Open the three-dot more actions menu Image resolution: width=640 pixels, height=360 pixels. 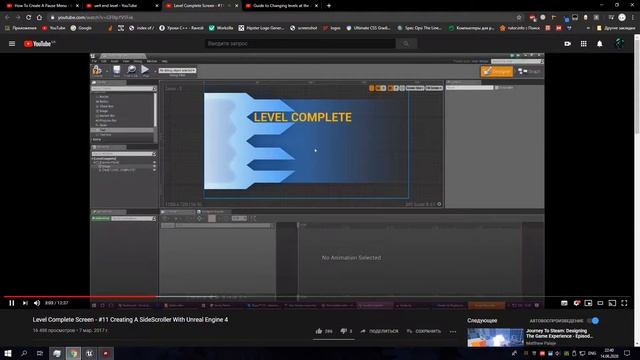tap(453, 331)
